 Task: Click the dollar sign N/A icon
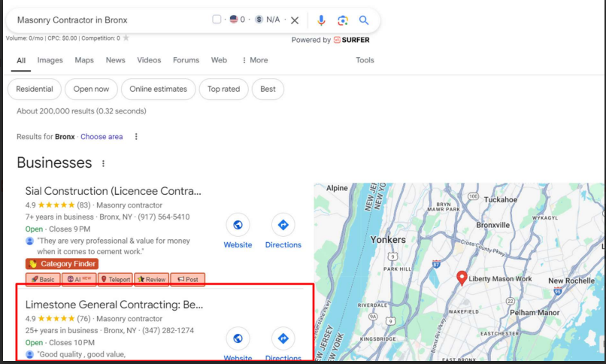pyautogui.click(x=259, y=20)
